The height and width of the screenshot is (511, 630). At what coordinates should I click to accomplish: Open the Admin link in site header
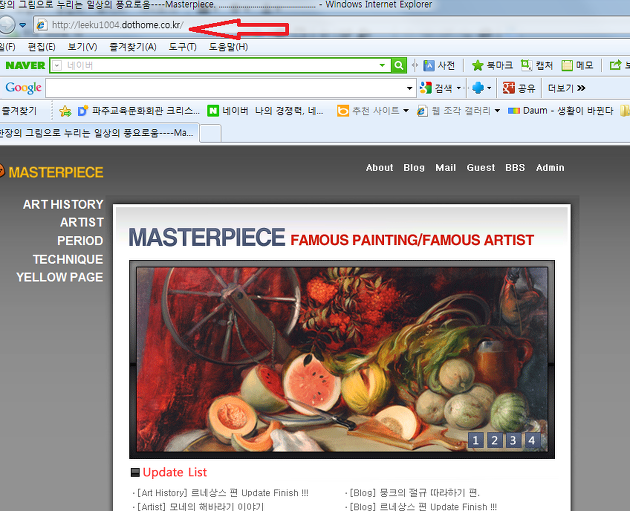point(550,168)
